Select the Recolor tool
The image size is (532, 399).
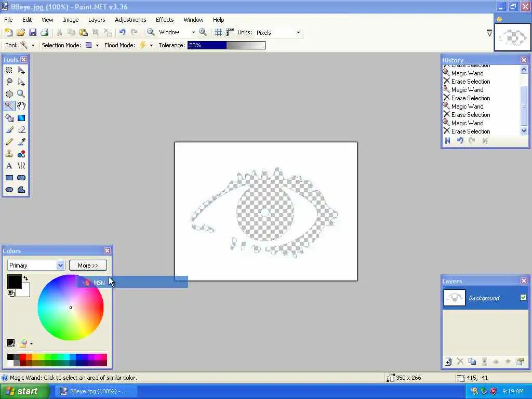21,154
